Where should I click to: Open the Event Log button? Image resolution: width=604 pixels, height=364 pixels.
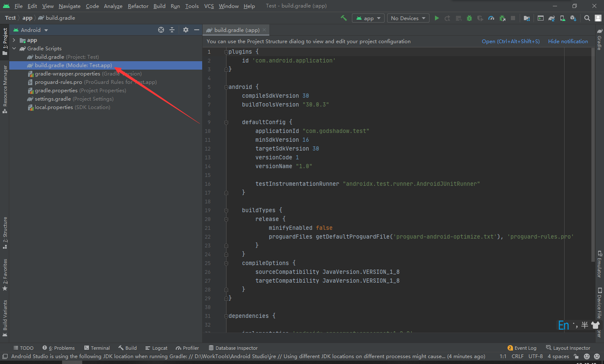[x=522, y=348]
